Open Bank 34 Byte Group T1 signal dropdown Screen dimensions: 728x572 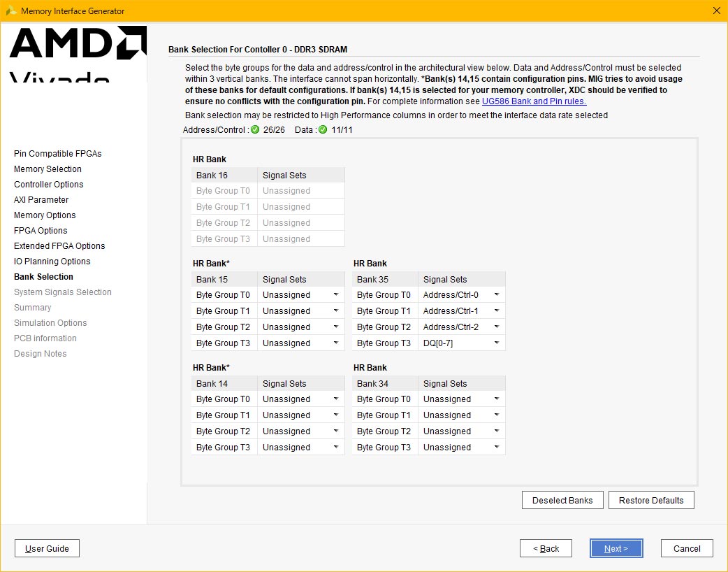(x=461, y=415)
